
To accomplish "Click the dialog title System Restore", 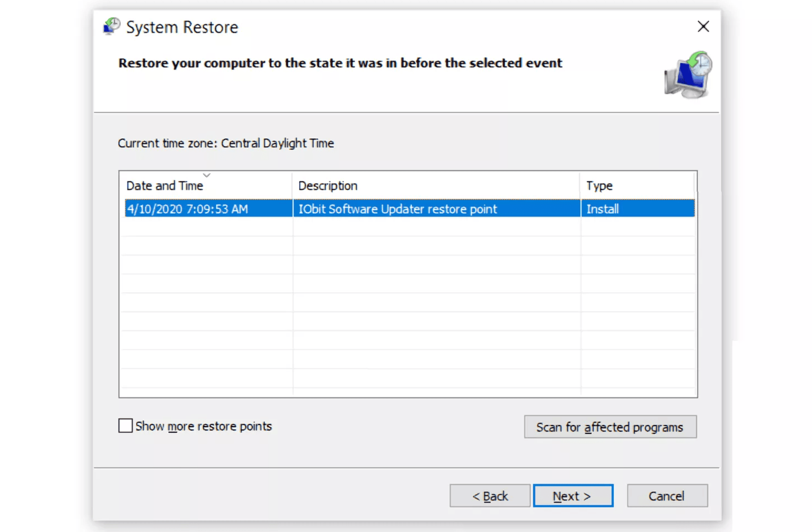I will 182,27.
